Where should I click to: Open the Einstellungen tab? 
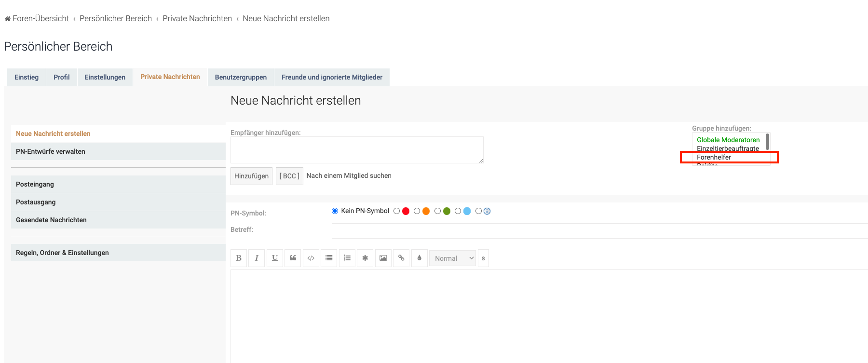coord(105,77)
